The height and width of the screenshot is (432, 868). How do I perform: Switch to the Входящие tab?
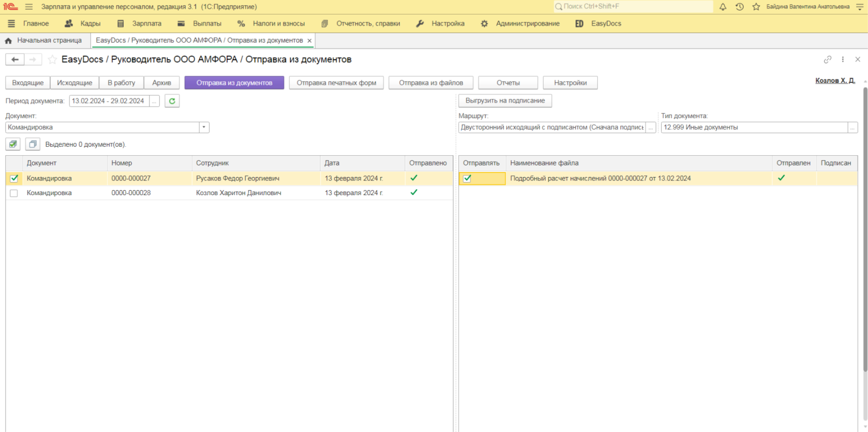pos(28,83)
